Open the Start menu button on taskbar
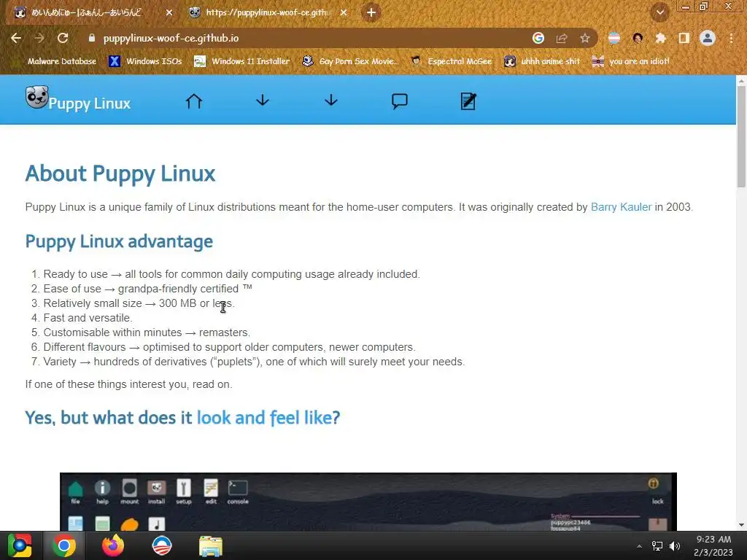The image size is (747, 560). [20, 545]
